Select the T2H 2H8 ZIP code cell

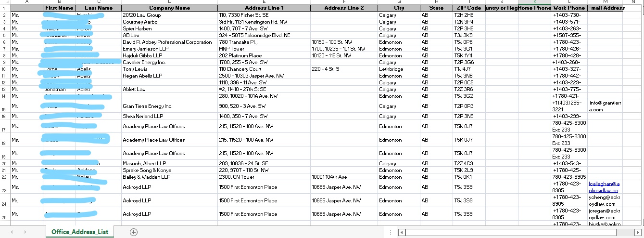(x=469, y=15)
